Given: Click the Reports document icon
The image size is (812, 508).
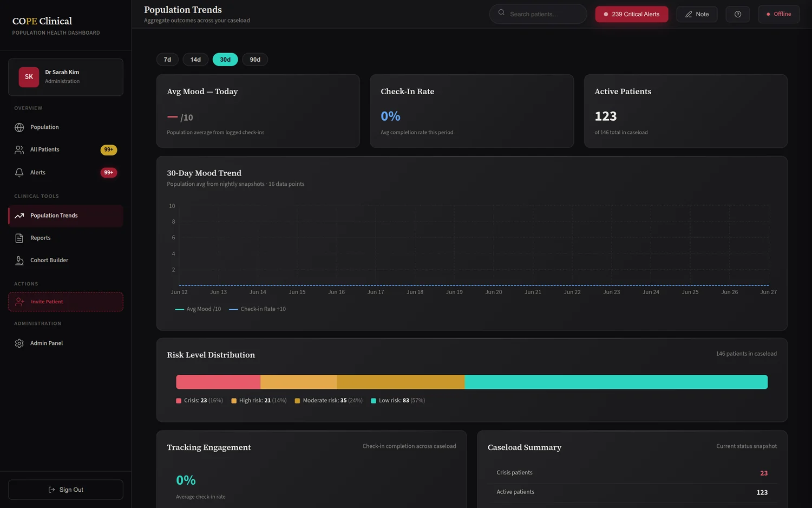Looking at the screenshot, I should point(19,238).
